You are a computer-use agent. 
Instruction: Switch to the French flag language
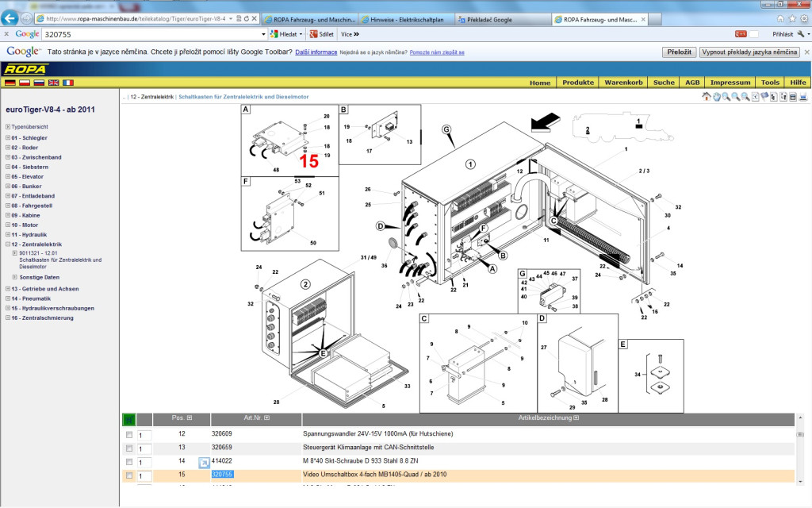pos(68,83)
